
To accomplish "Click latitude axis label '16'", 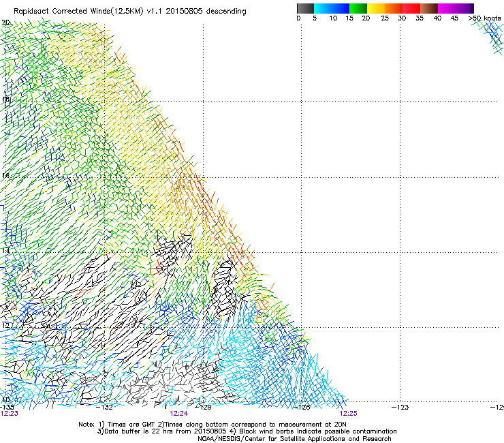I will (5, 175).
